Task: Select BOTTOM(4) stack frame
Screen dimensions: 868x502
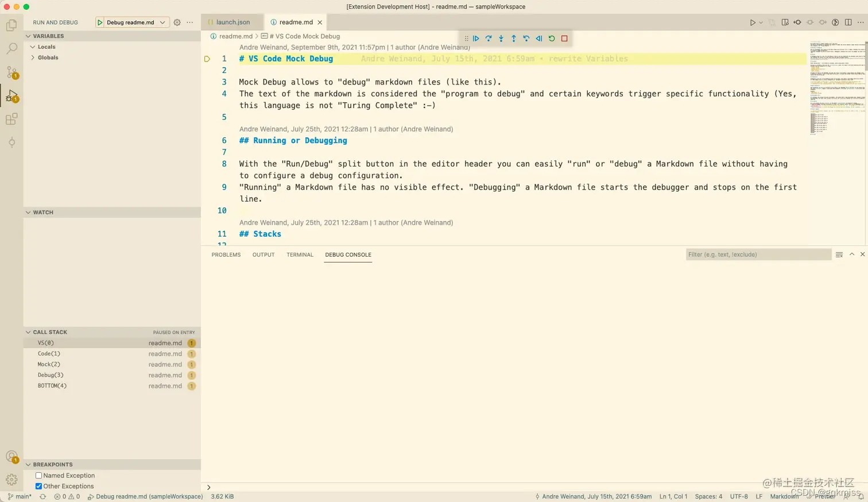Action: 112,386
